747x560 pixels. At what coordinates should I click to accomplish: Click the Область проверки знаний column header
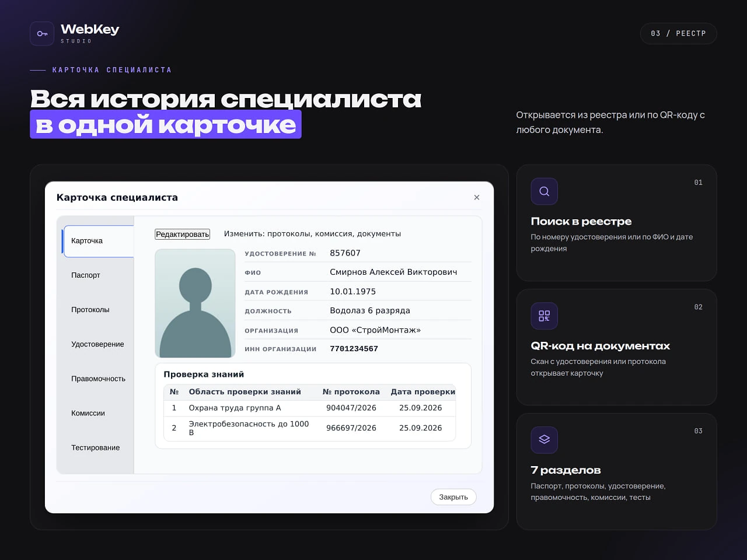click(x=245, y=392)
